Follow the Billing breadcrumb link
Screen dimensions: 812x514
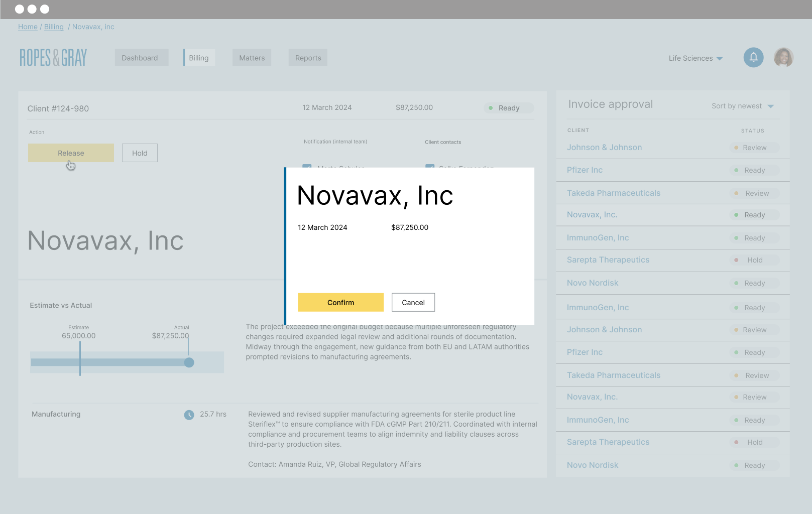coord(54,27)
